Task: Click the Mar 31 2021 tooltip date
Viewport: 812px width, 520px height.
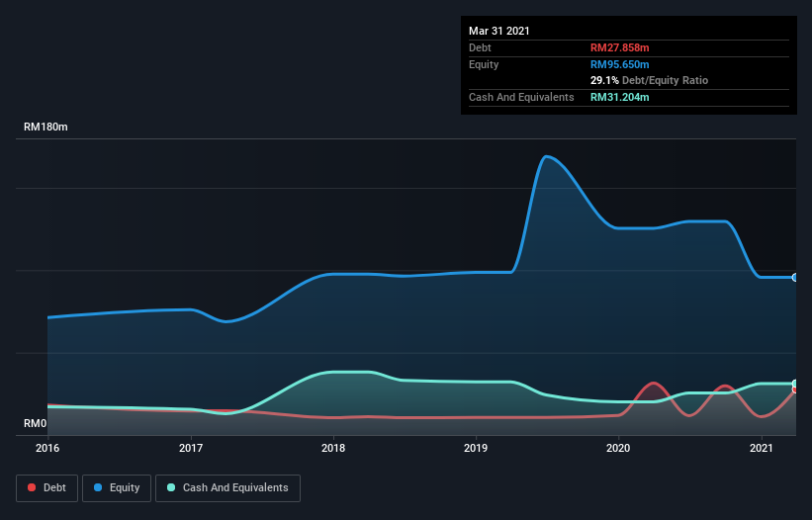Action: point(499,31)
